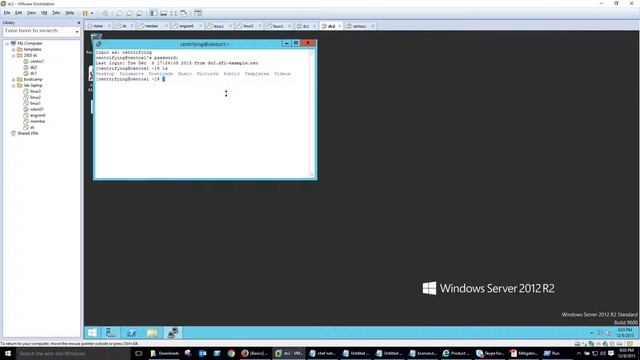Click the PuTTY icon on the guest taskbar
640x360 pixels.
[173, 333]
